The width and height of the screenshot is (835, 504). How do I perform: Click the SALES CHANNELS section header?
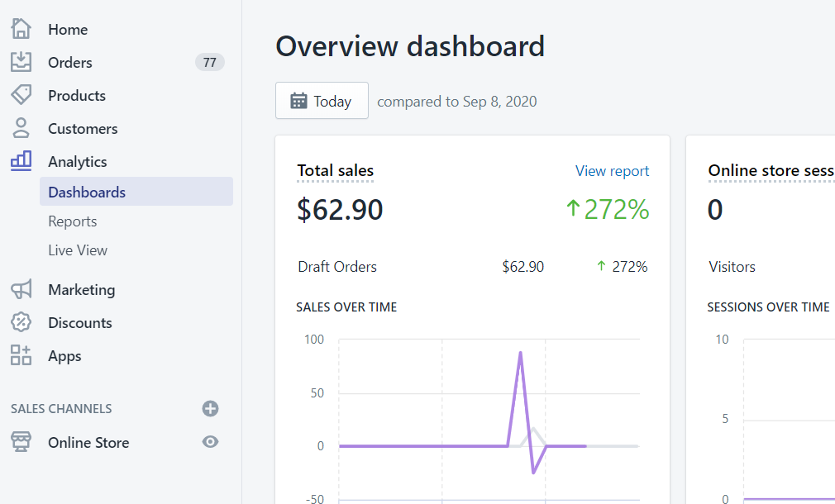coord(61,409)
